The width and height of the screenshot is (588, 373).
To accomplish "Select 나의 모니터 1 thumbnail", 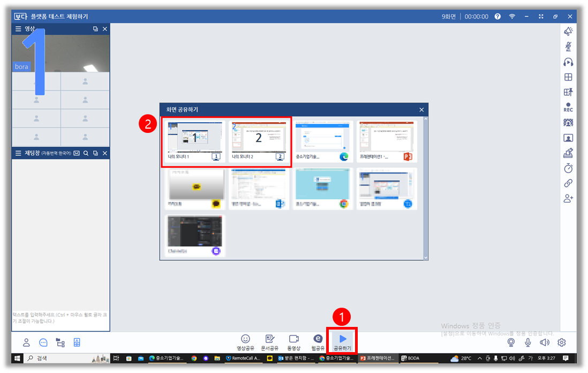I will pos(194,141).
